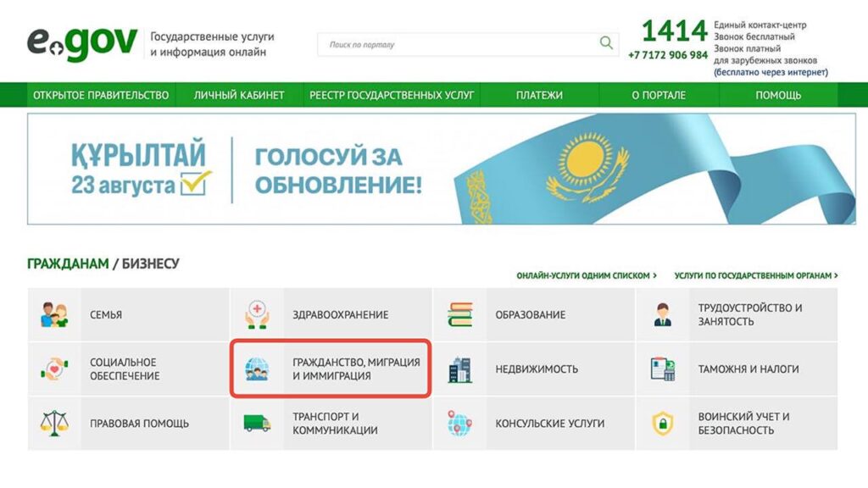The image size is (868, 488).
Task: Click the Воинский учет shield lock icon
Action: [x=663, y=424]
